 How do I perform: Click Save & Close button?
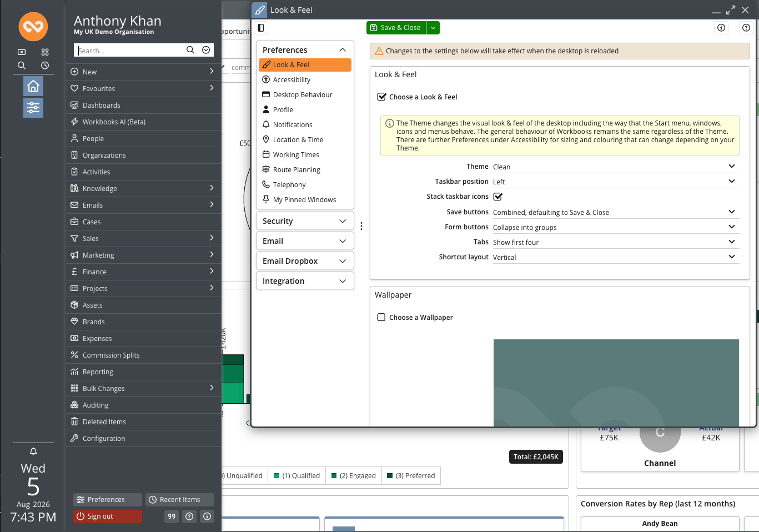pyautogui.click(x=396, y=28)
